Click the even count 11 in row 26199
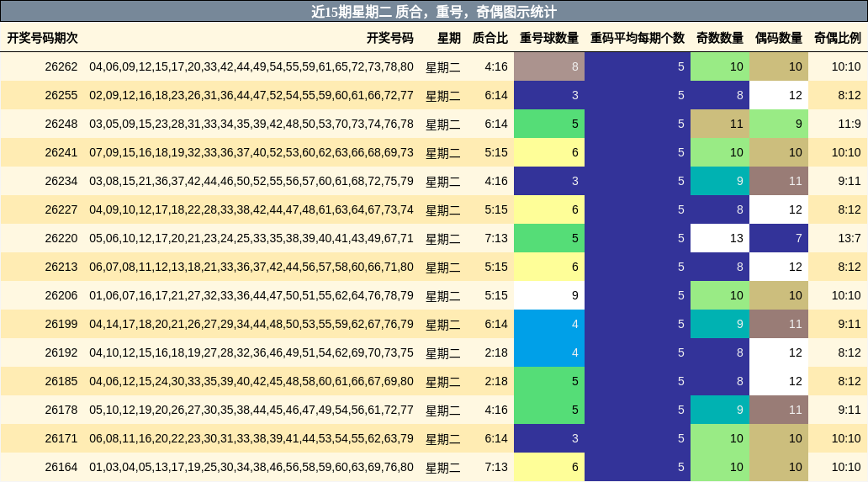This screenshot has width=868, height=482. coord(779,324)
